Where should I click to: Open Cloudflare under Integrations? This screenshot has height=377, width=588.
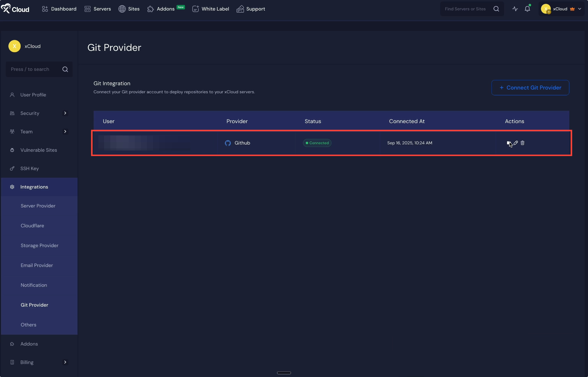(x=32, y=226)
